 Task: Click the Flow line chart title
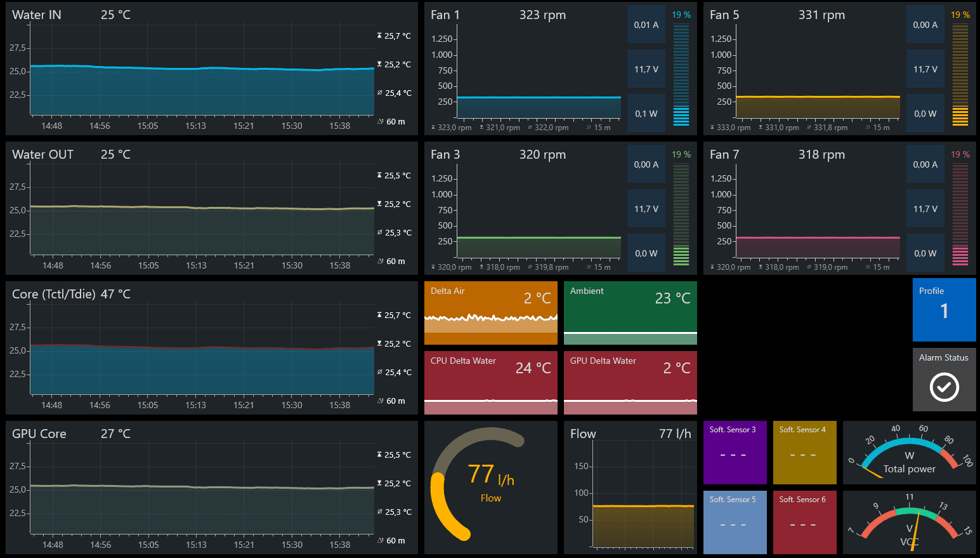pos(583,434)
